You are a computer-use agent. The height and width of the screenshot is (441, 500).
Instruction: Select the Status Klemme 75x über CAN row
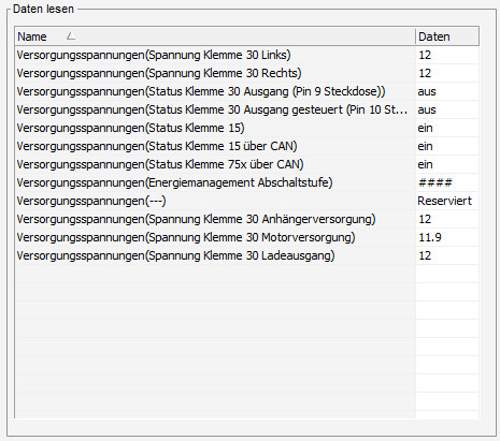[247, 164]
